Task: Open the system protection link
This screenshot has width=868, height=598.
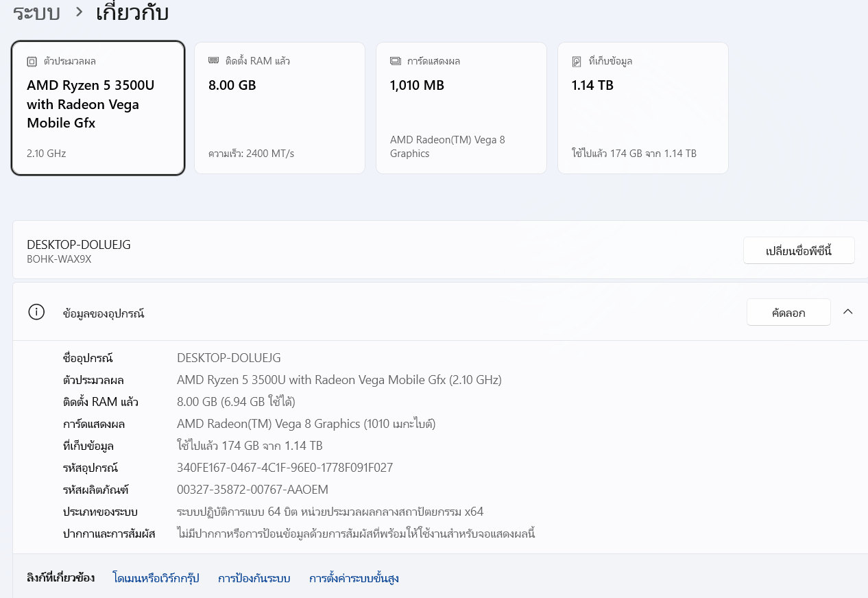Action: [254, 578]
